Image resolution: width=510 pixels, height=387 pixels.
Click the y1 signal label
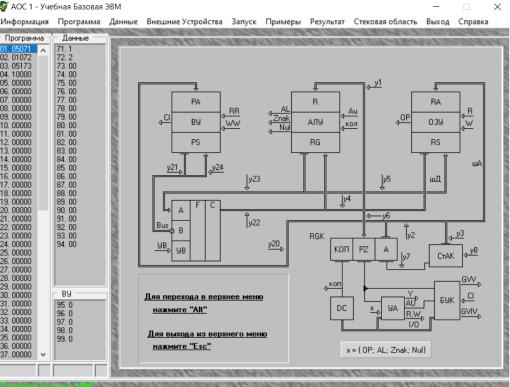(x=378, y=83)
